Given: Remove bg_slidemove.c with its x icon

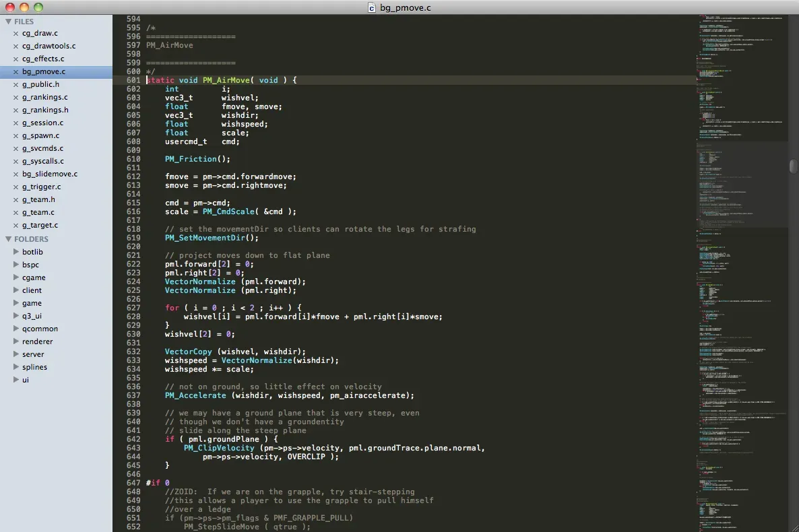Looking at the screenshot, I should 15,174.
